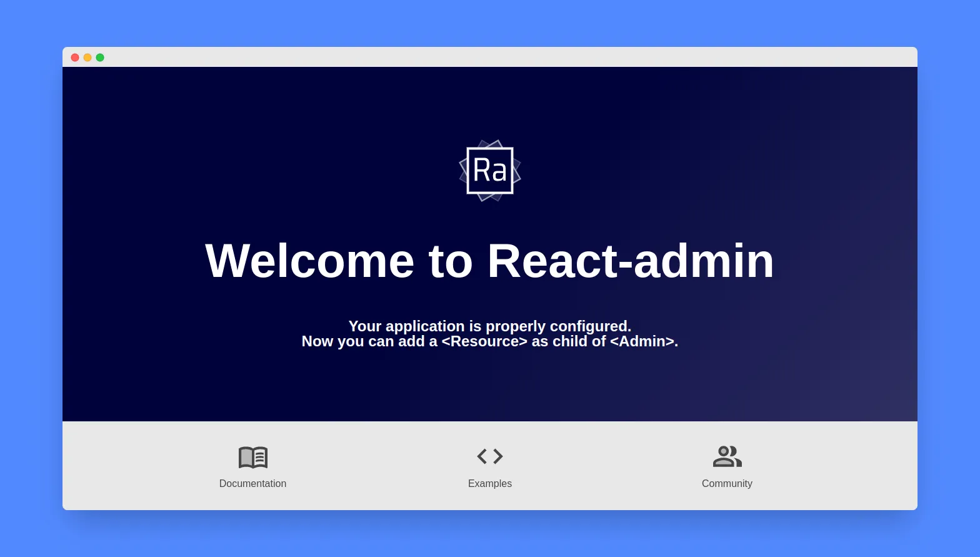Select the 'Welcome to React-admin' heading

490,261
